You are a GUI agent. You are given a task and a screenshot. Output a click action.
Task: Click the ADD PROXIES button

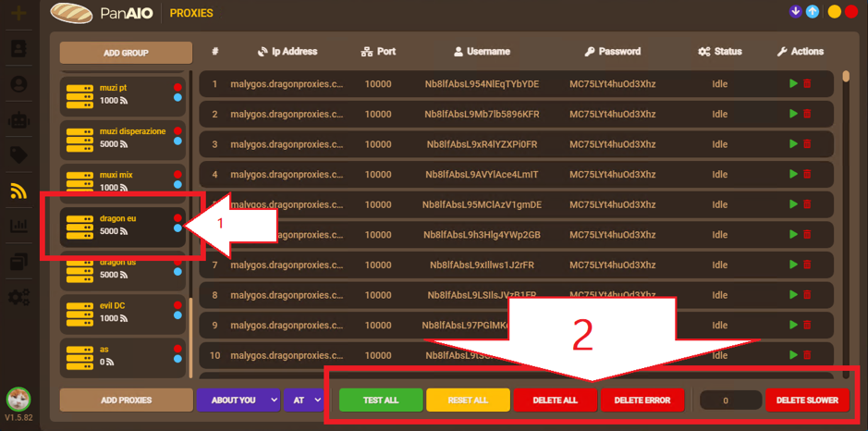[127, 400]
